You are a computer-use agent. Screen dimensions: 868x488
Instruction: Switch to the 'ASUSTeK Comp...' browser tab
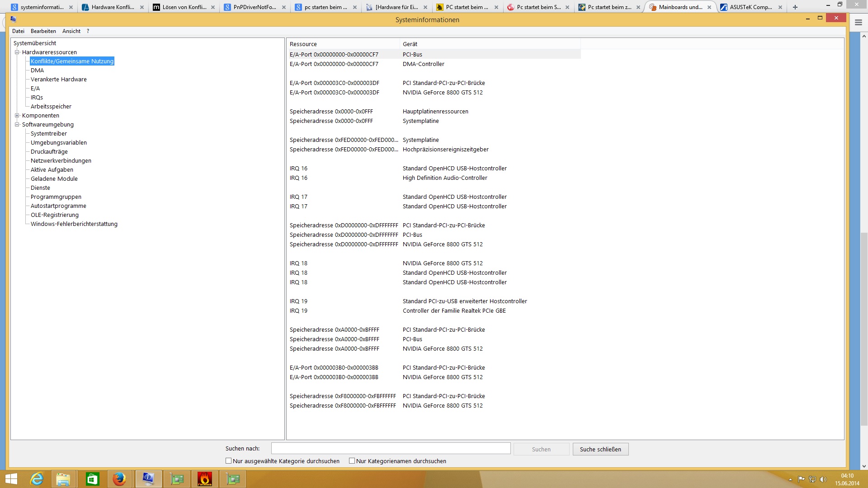750,7
